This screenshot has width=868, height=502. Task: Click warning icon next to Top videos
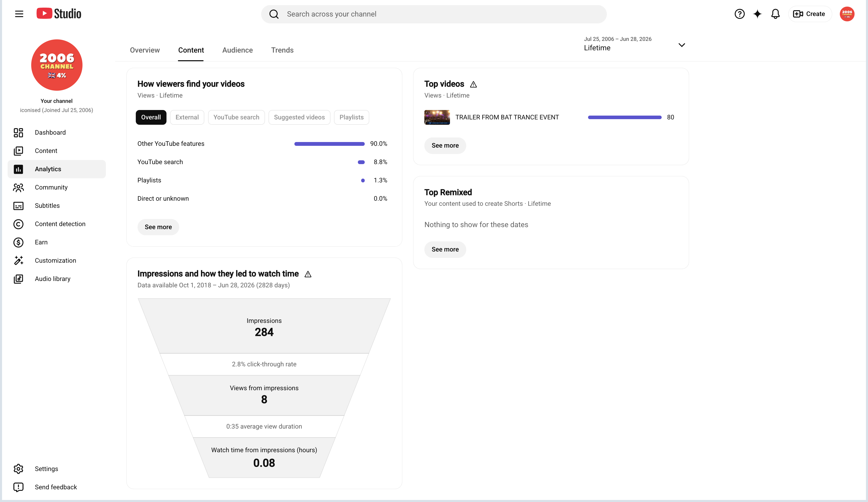[473, 84]
